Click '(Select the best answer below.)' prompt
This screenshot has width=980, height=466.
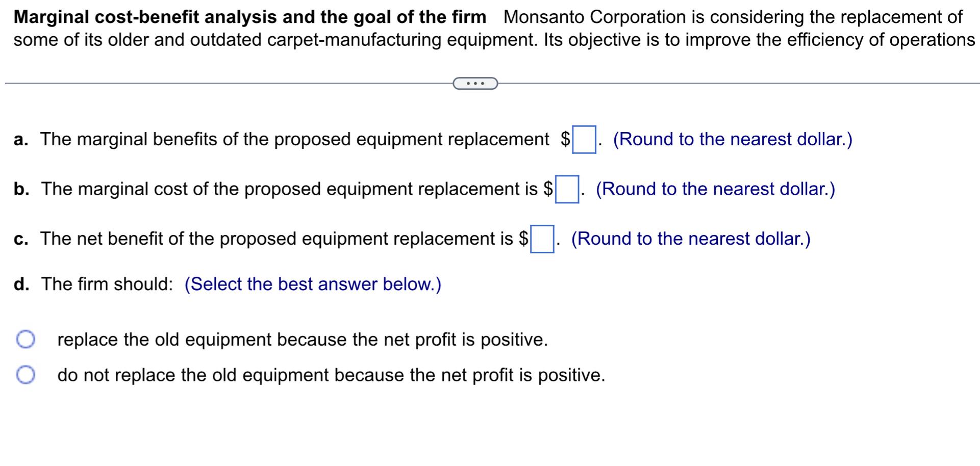coord(312,284)
